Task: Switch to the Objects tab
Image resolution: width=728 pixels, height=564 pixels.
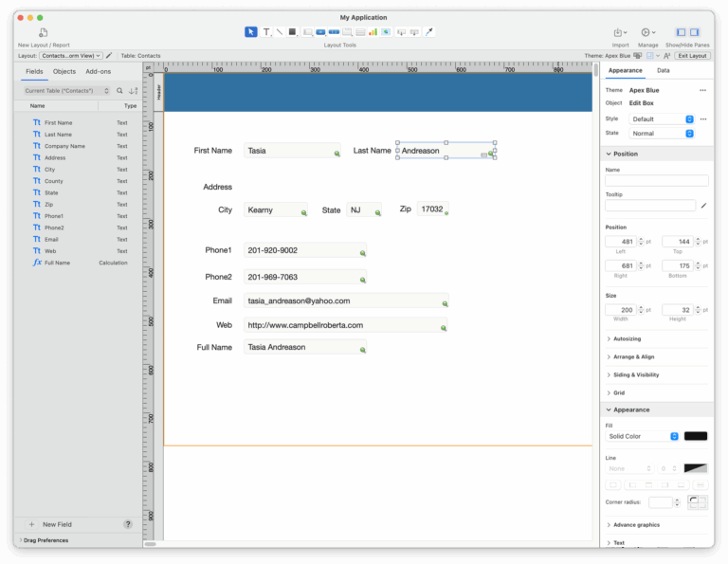Action: click(64, 71)
